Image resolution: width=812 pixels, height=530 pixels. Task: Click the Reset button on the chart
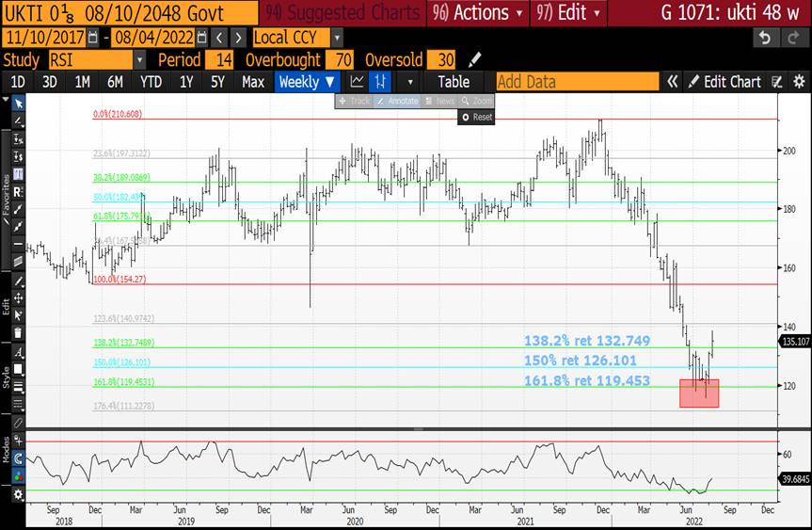(476, 117)
